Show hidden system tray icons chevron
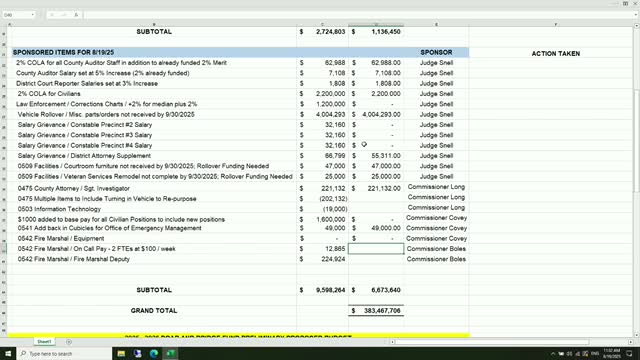The width and height of the screenshot is (640, 360). point(553,354)
